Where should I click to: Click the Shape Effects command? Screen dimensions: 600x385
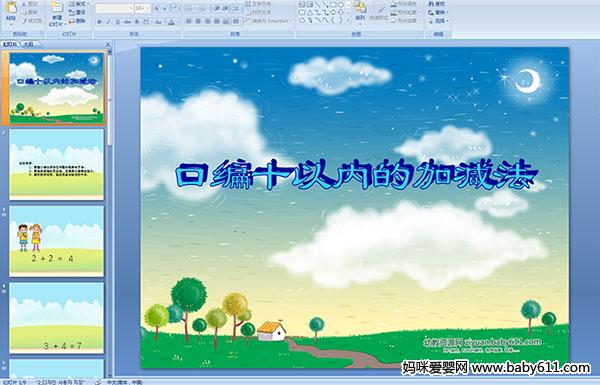(x=406, y=21)
